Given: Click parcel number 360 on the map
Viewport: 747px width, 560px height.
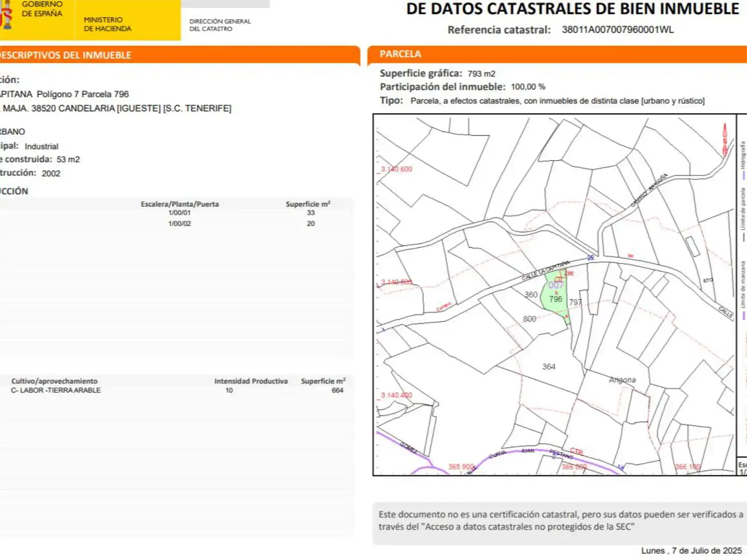Looking at the screenshot, I should coord(531,295).
